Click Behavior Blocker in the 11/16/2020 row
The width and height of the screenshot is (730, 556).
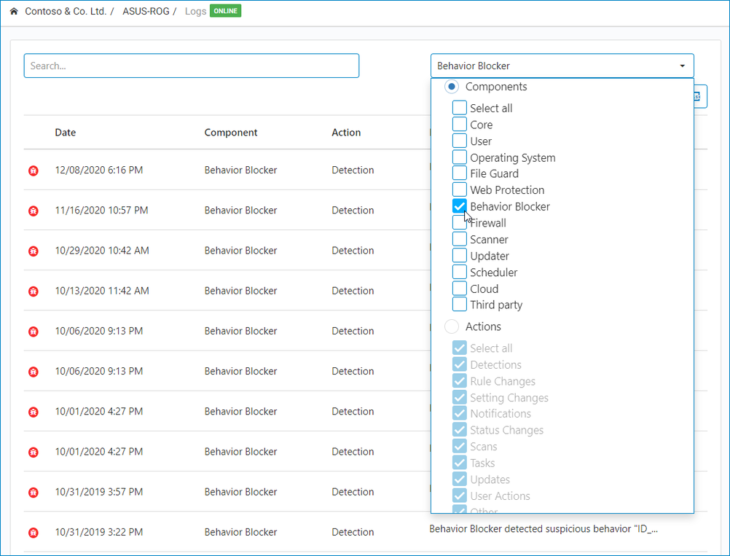click(240, 210)
